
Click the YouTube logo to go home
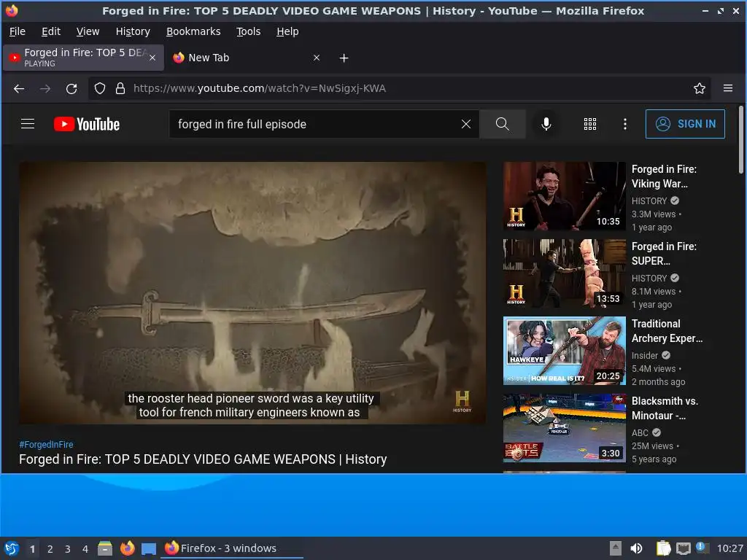[87, 124]
